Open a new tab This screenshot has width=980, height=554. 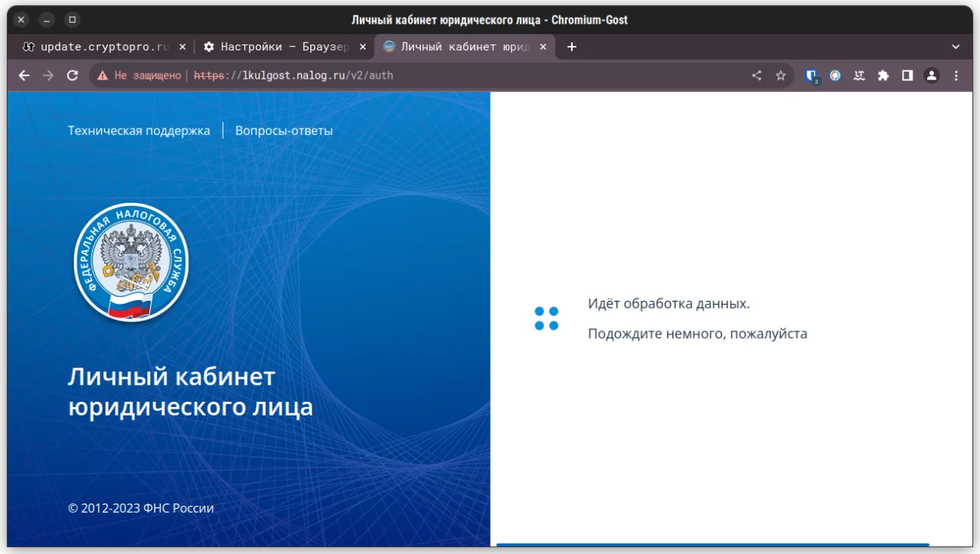coord(571,47)
